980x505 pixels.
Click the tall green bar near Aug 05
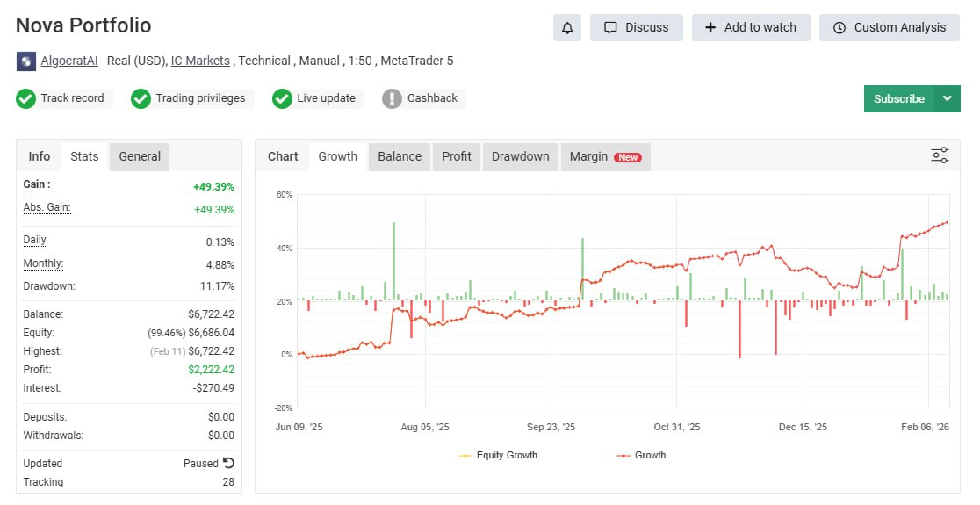[393, 261]
